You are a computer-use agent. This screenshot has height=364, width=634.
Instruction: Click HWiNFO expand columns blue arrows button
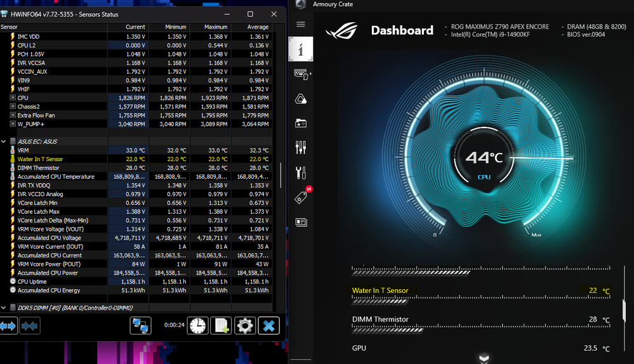[8, 325]
